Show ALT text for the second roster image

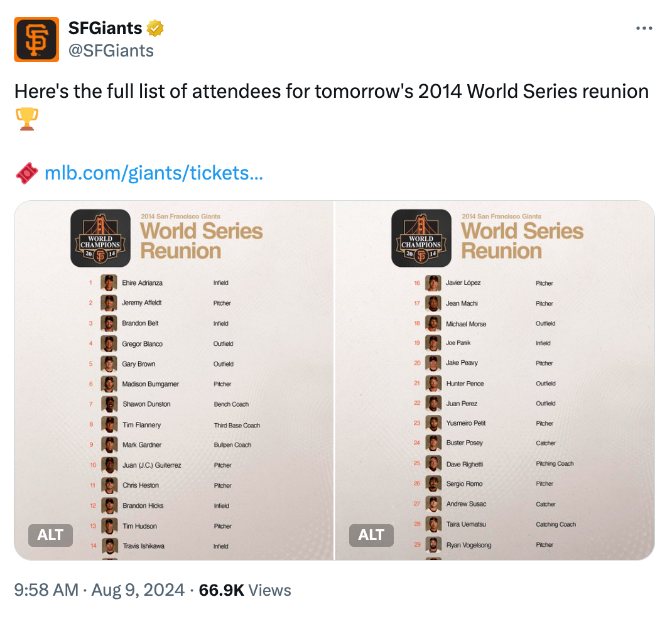[371, 534]
